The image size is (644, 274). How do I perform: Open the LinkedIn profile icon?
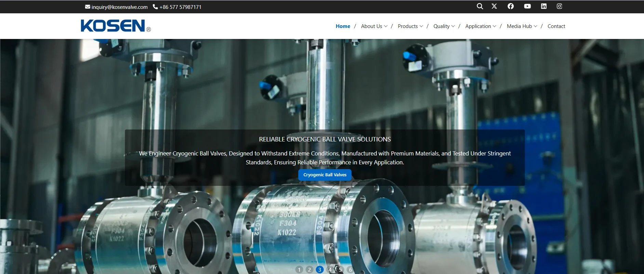[544, 6]
